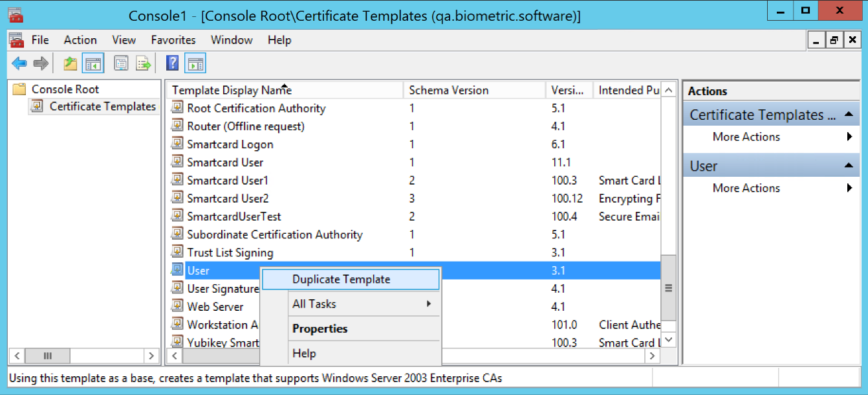Image resolution: width=868 pixels, height=395 pixels.
Task: Select the Action menu
Action: point(80,39)
